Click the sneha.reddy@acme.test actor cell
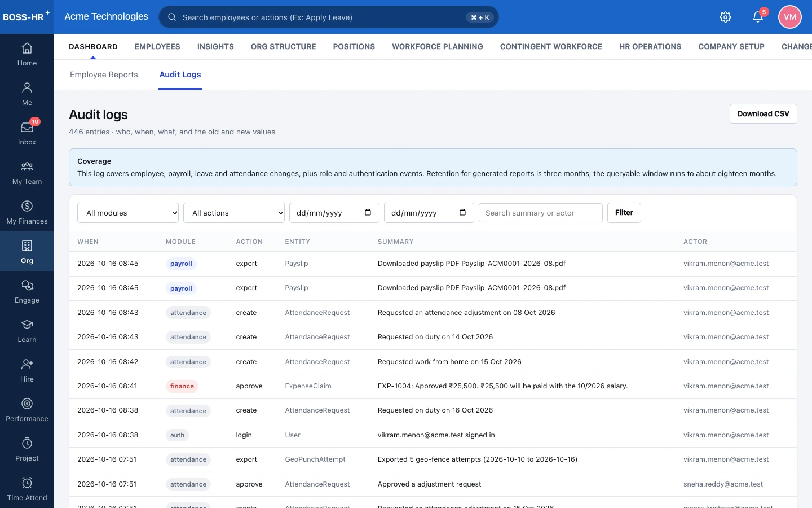 tap(723, 484)
